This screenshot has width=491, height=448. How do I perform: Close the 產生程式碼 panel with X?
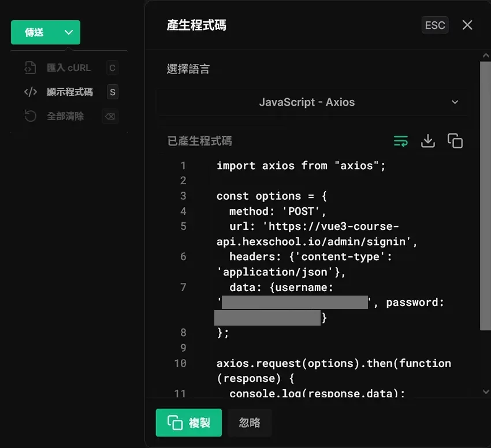tap(467, 25)
